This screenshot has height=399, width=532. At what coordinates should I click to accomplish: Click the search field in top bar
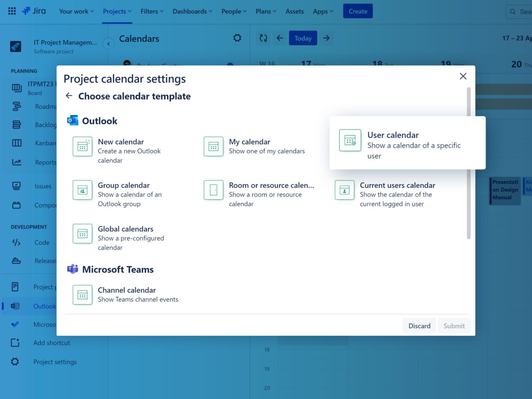[519, 12]
